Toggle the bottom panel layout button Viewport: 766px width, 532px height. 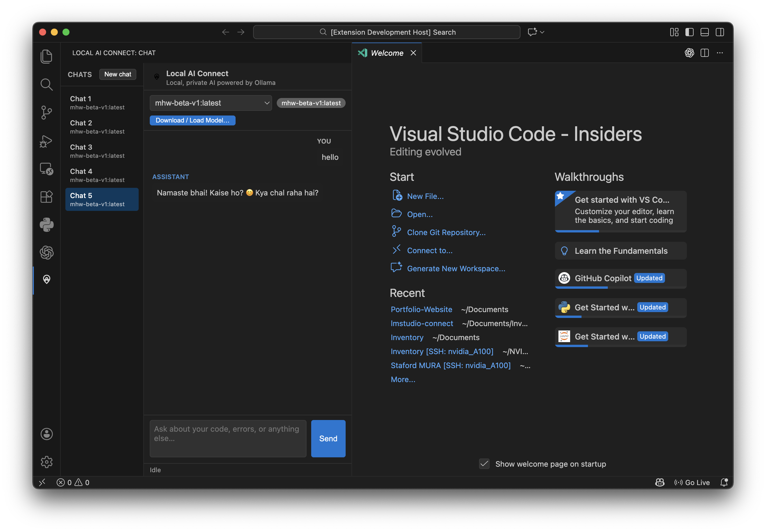(x=704, y=32)
